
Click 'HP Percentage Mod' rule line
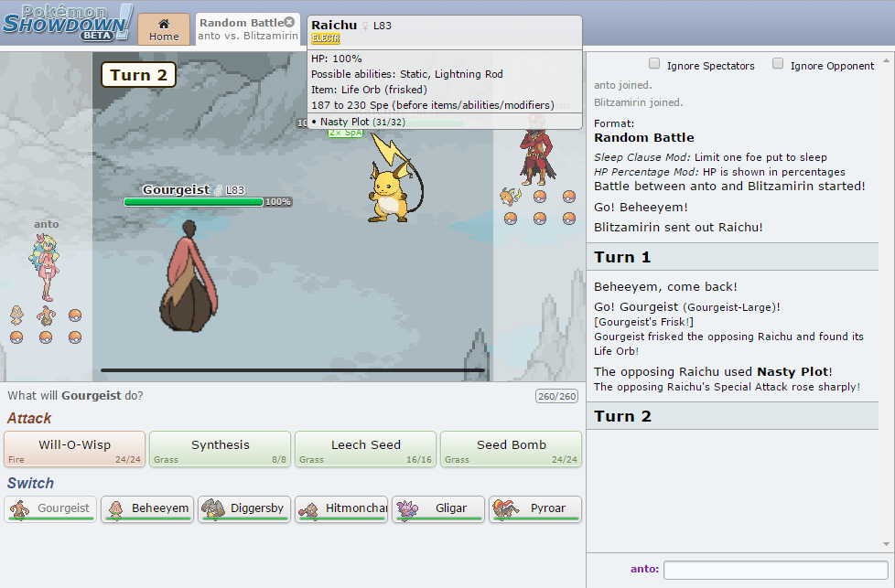click(720, 172)
